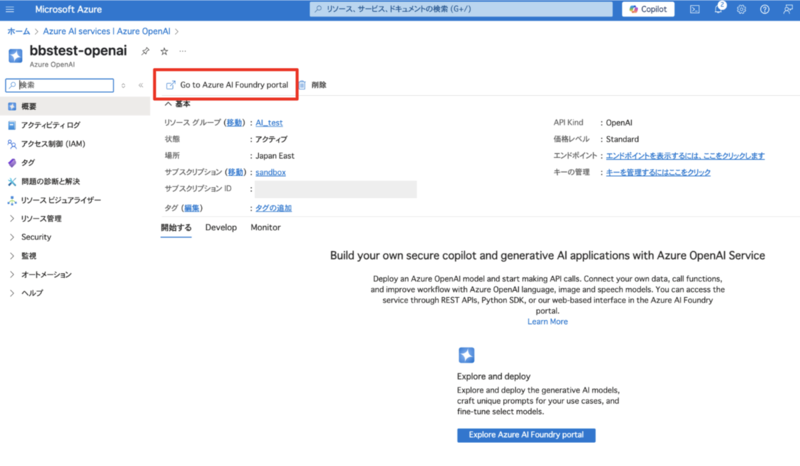The height and width of the screenshot is (466, 800).
Task: Click 移動 link next to リソース グループ
Action: point(234,122)
